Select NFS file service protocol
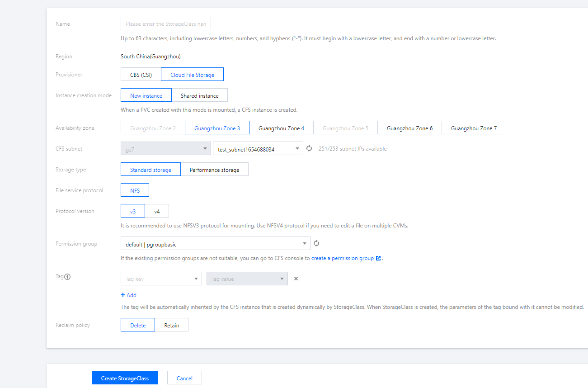Viewport: 588px width, 388px height. click(x=135, y=190)
